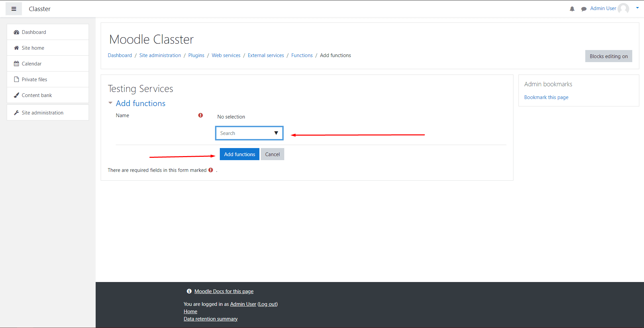Click the Admin User footer link
The height and width of the screenshot is (328, 644).
pos(243,304)
